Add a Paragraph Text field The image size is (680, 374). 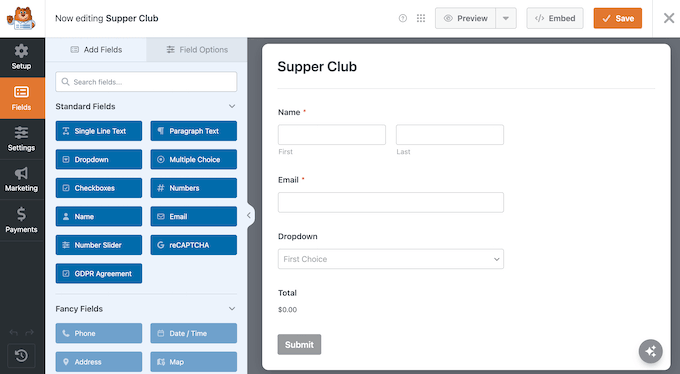click(193, 131)
